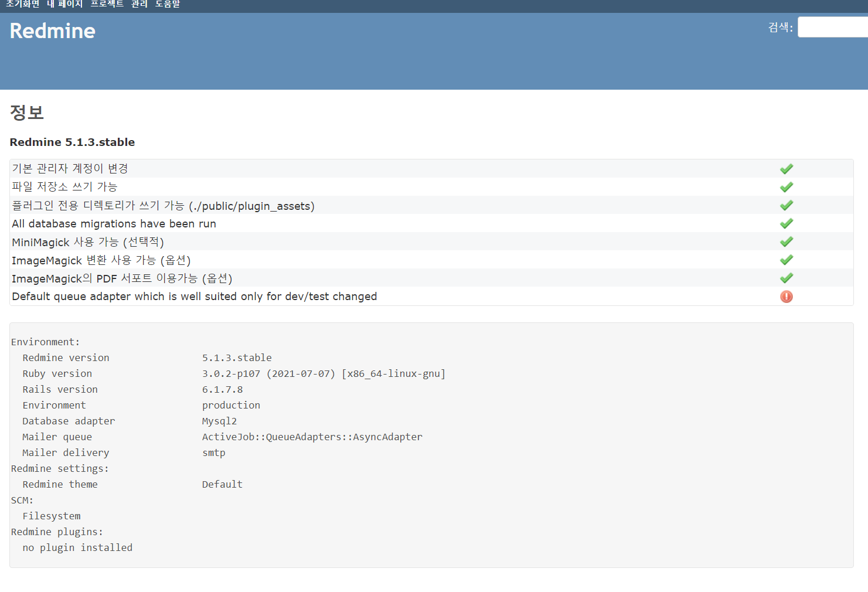Click the 'SCM:' label

click(22, 501)
